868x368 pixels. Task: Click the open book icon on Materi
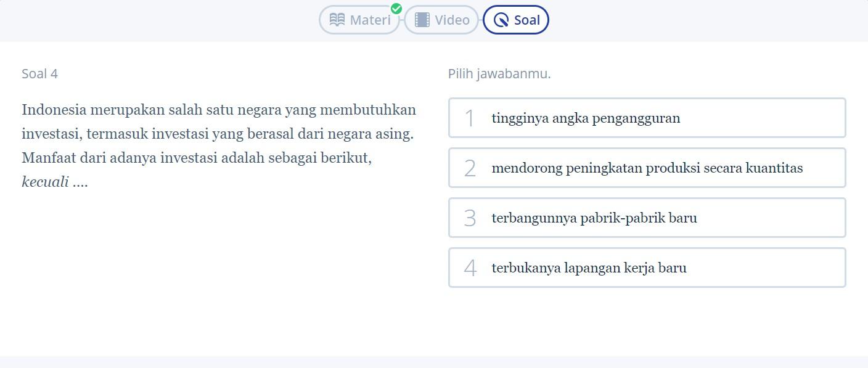pyautogui.click(x=337, y=20)
